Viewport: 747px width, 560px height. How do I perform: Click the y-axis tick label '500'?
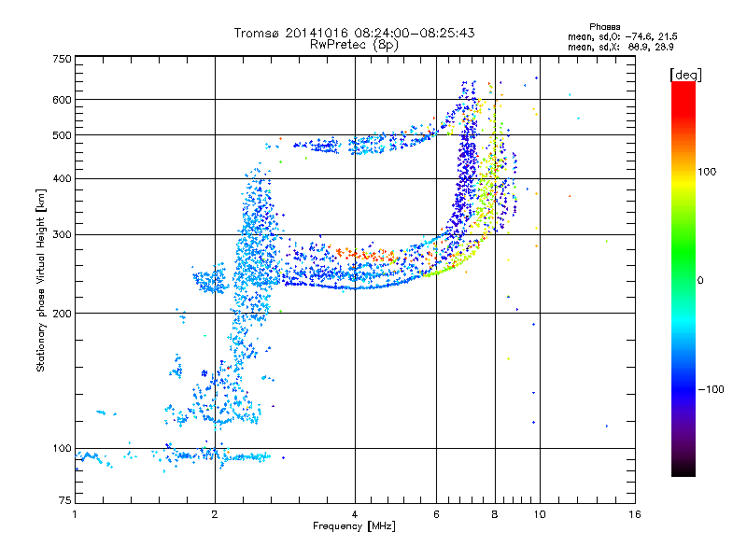click(63, 135)
